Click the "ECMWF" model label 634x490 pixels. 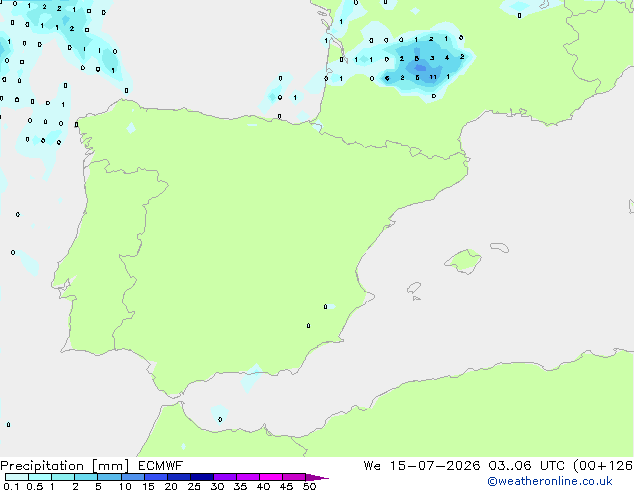pyautogui.click(x=160, y=466)
